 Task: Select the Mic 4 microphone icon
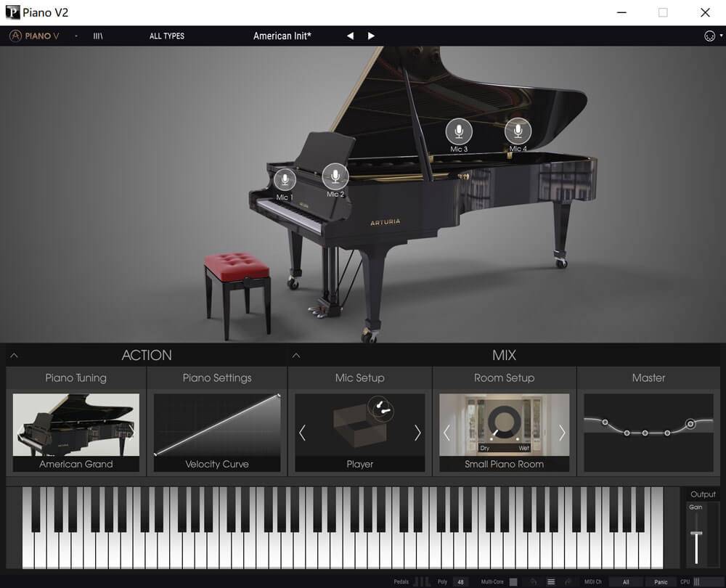coord(518,131)
